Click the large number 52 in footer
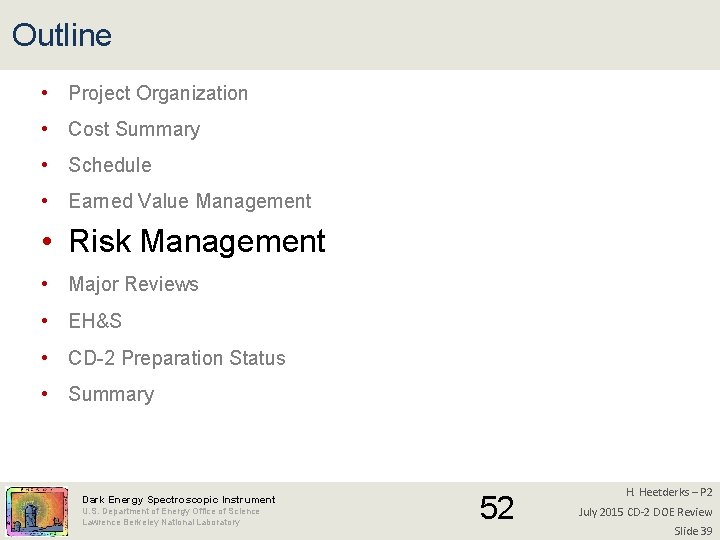720x540 pixels. coord(497,509)
